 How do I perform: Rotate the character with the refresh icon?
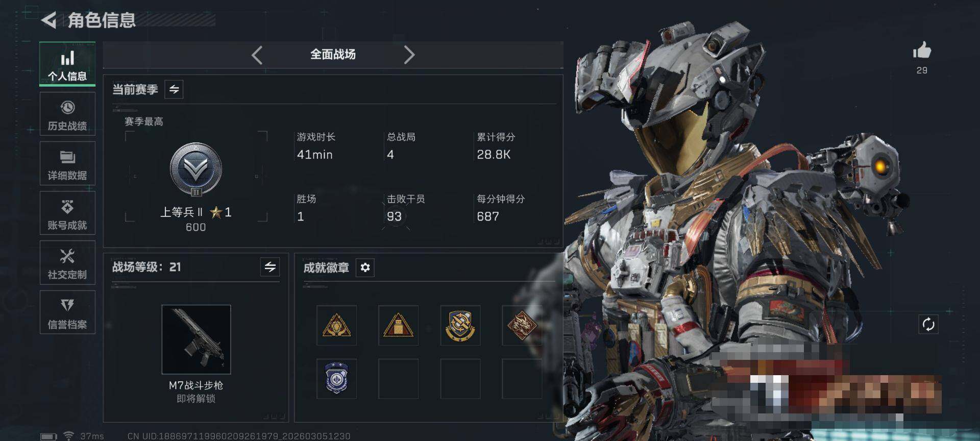(928, 324)
